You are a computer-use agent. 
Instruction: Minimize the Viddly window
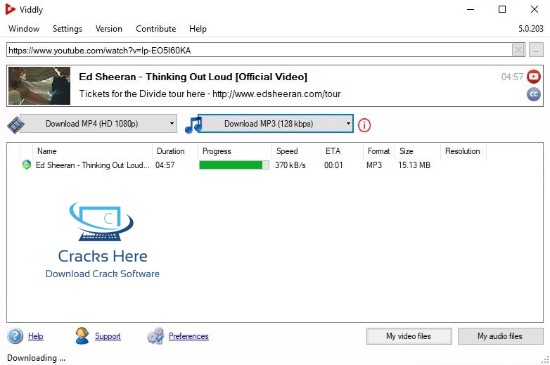click(470, 9)
